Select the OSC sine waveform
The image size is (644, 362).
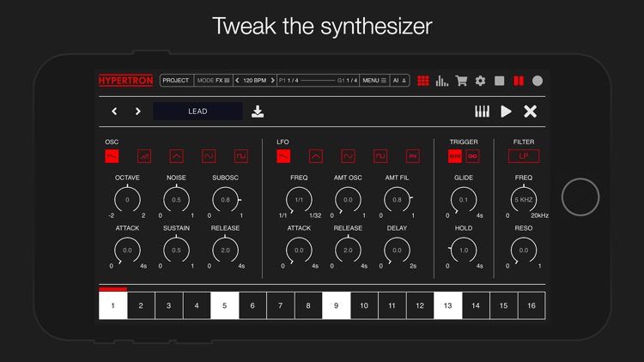point(209,156)
